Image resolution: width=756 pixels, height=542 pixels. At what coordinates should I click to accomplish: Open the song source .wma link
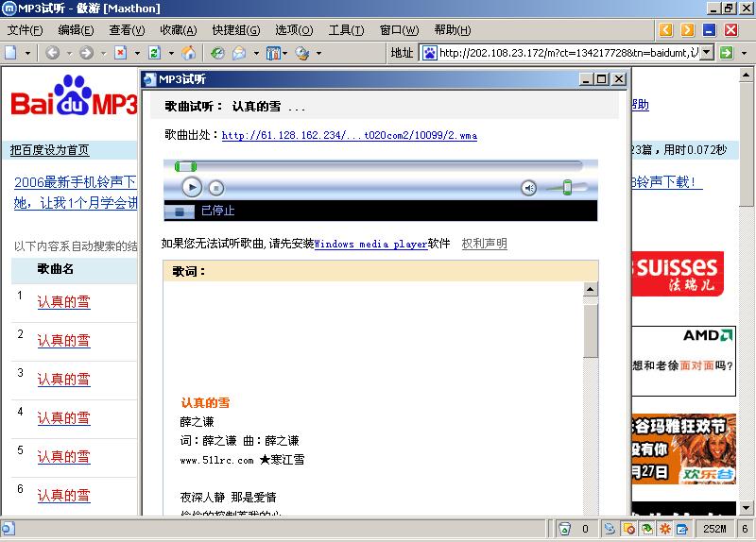[x=350, y=135]
